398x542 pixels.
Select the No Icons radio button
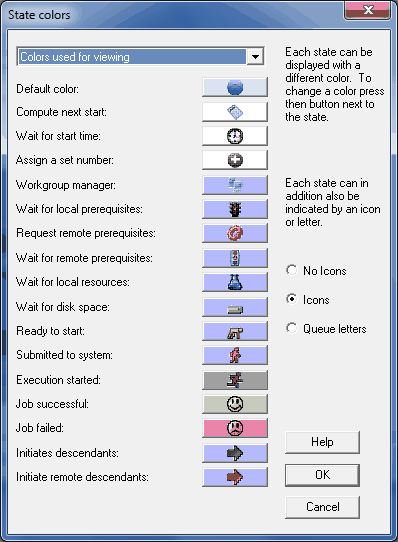click(x=316, y=271)
